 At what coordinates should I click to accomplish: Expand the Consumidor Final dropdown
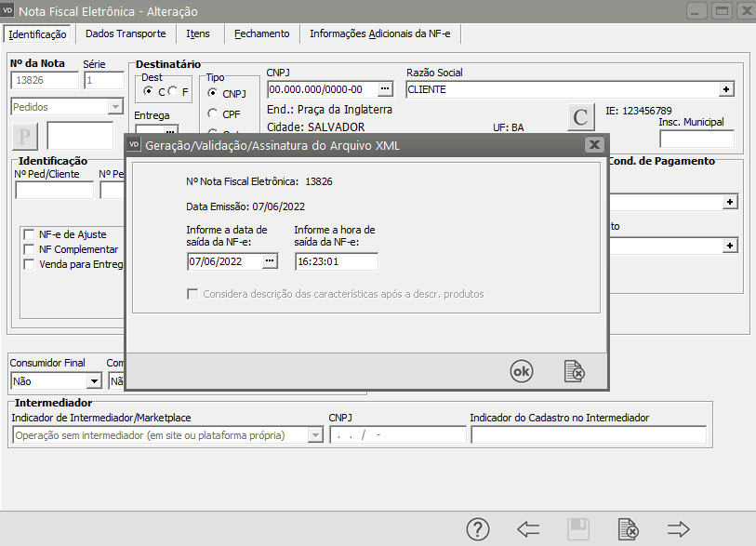coord(93,380)
